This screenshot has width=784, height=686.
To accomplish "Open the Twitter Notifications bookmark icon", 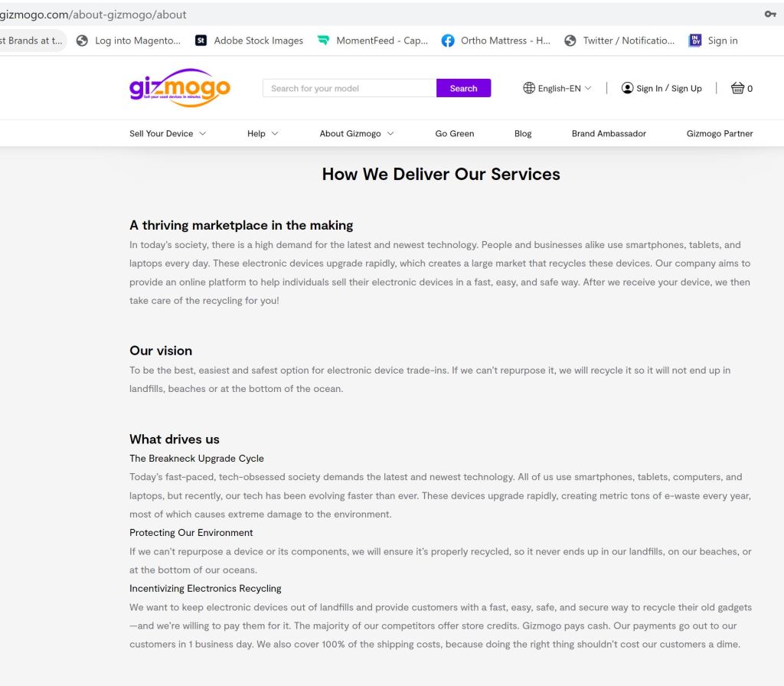I will [x=570, y=41].
